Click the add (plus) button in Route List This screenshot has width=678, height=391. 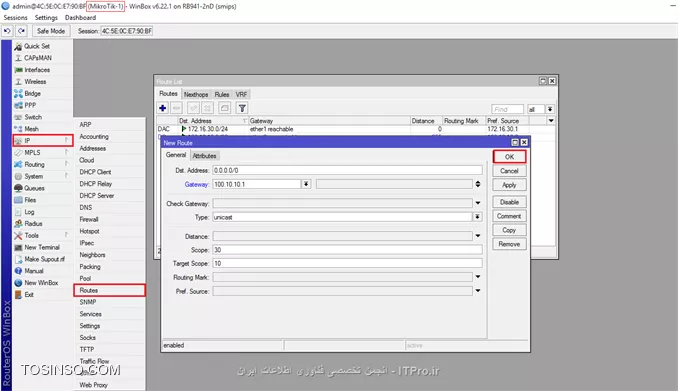[x=163, y=108]
